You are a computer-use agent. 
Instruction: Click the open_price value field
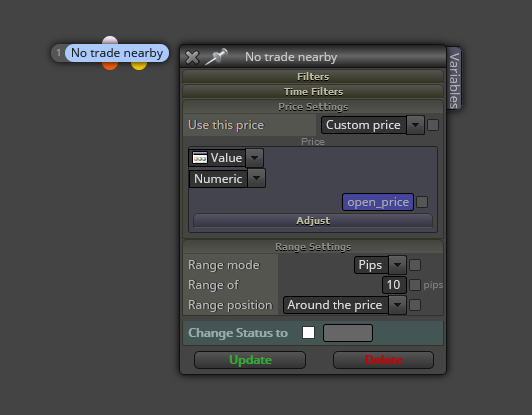[x=378, y=202]
